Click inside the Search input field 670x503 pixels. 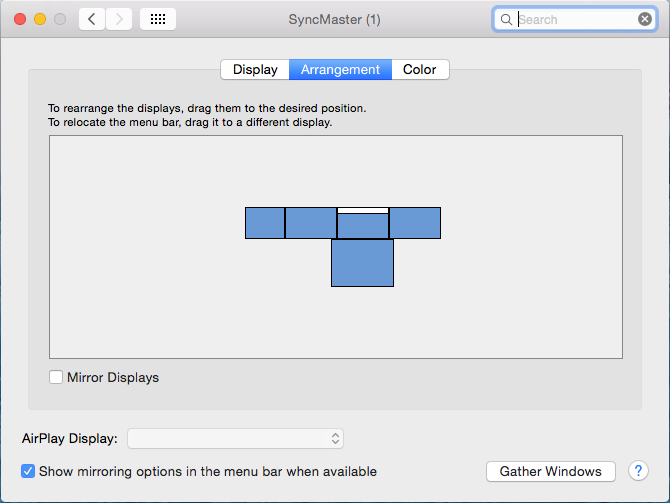(x=575, y=19)
